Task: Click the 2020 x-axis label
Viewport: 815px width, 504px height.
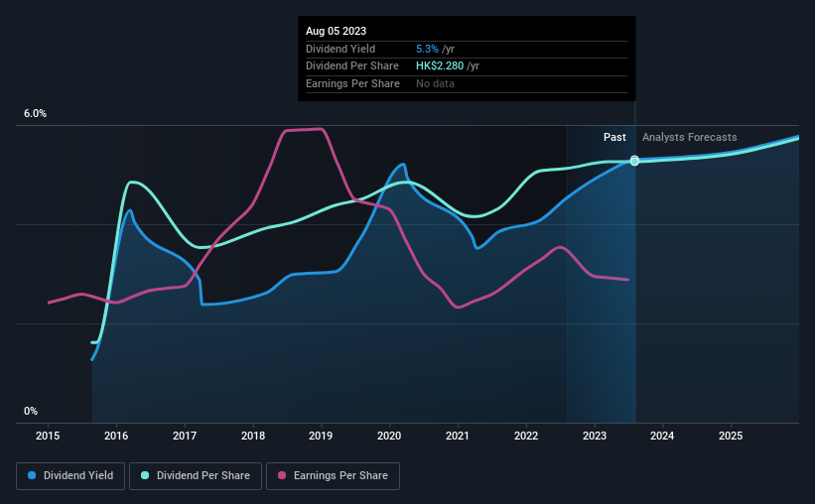Action: tap(389, 436)
